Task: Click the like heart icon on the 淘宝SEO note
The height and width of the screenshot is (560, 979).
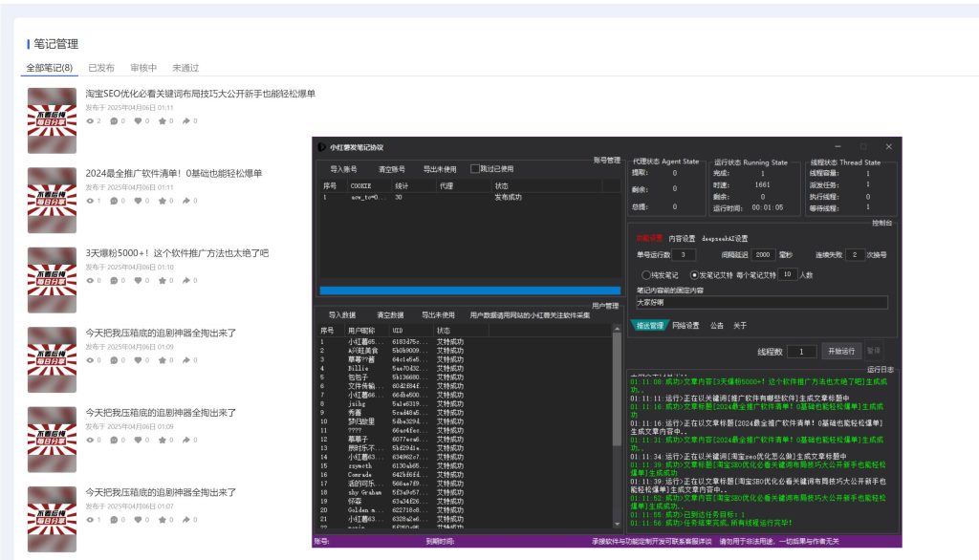Action: click(138, 121)
